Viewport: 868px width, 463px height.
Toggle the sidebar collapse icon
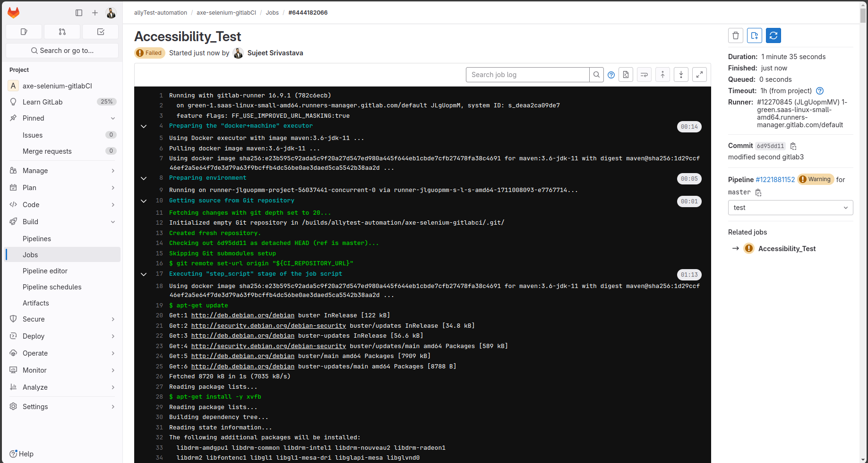point(79,13)
